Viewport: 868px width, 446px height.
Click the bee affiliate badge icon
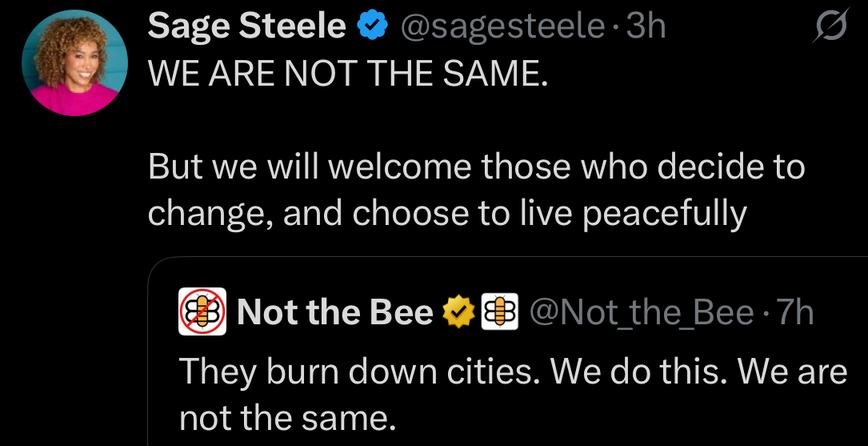(x=499, y=312)
